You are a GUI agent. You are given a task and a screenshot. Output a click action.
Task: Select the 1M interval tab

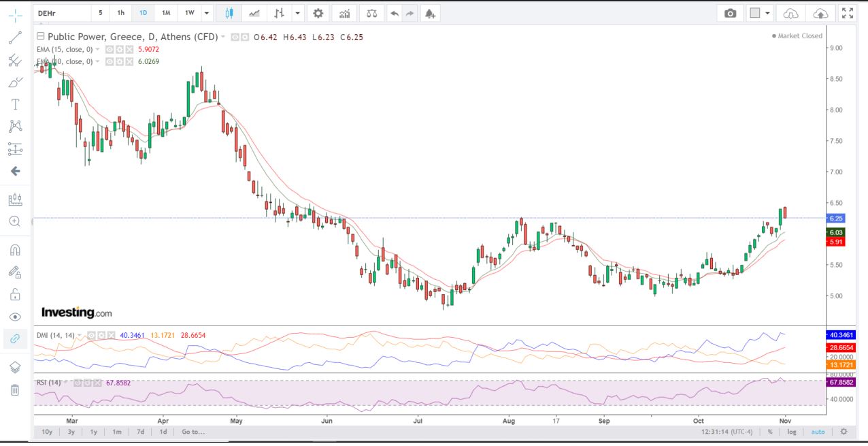166,13
